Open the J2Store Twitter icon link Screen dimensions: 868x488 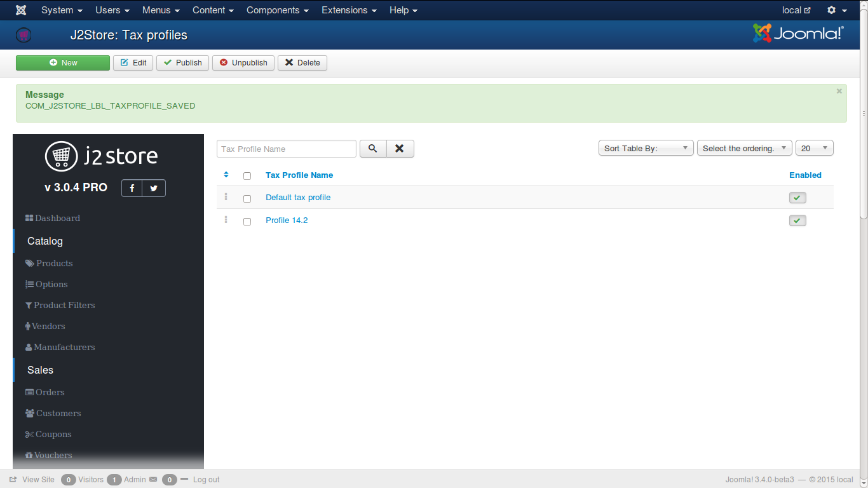click(154, 188)
